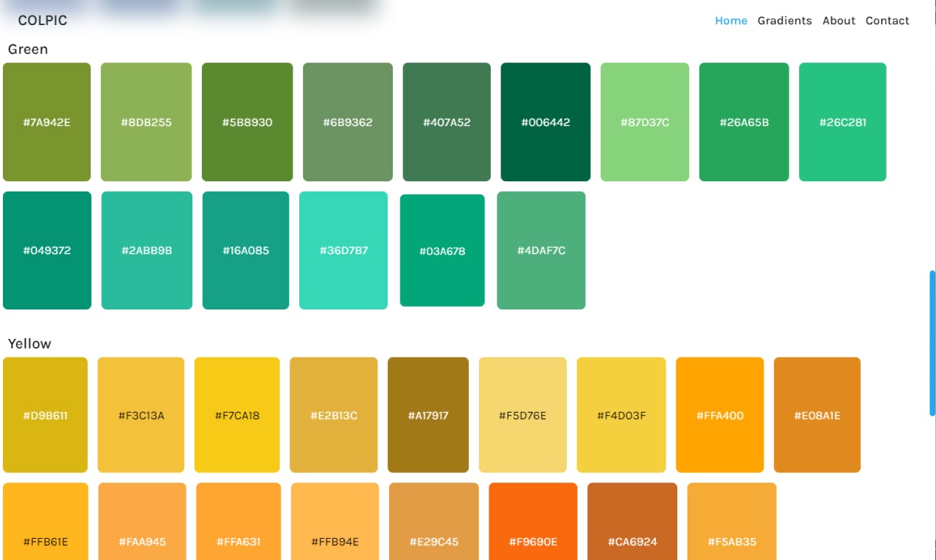Open the Contact page
Screen dimensions: 936x560
887,21
